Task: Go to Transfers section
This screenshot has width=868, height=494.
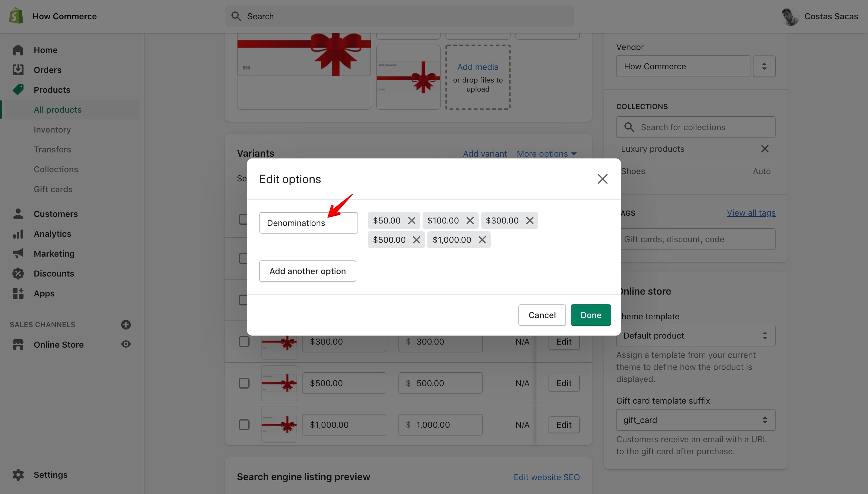Action: tap(52, 149)
